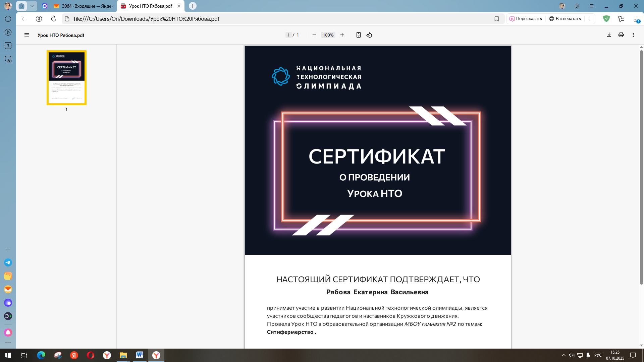Click the Пересказать button

coord(525,19)
